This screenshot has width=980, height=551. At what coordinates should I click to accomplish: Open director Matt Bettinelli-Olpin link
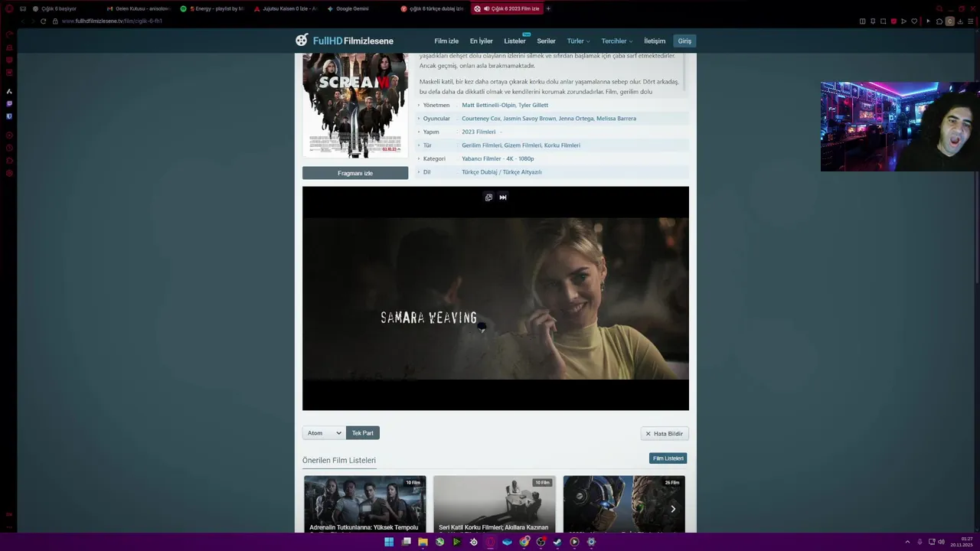[x=488, y=105]
